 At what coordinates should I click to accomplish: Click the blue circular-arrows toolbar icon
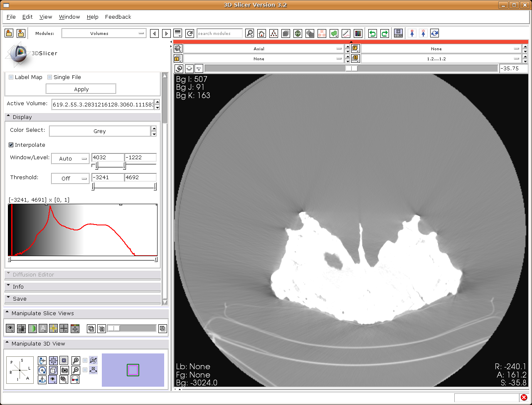(434, 33)
